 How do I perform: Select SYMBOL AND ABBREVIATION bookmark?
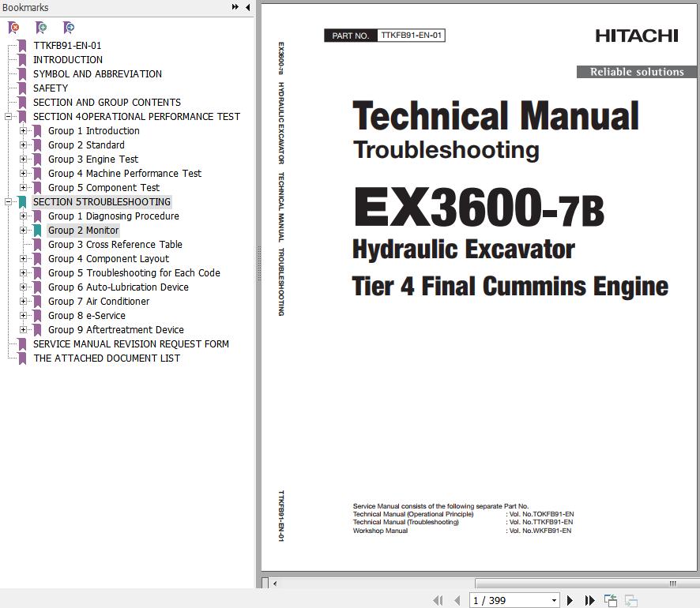[97, 74]
